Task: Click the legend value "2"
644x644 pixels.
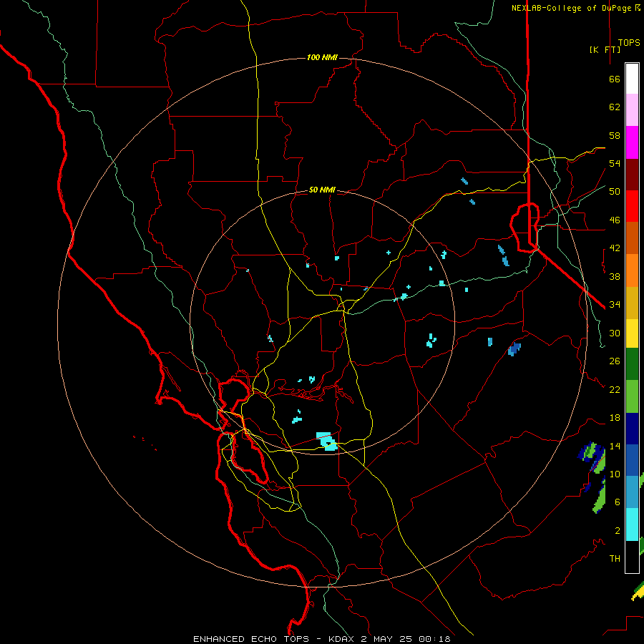Action: (x=618, y=530)
